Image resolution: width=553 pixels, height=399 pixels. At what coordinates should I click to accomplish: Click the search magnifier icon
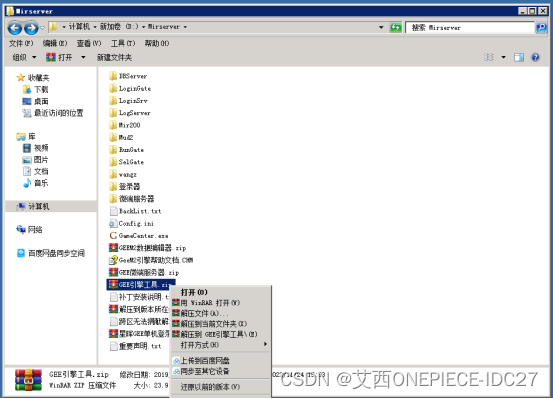(x=541, y=27)
